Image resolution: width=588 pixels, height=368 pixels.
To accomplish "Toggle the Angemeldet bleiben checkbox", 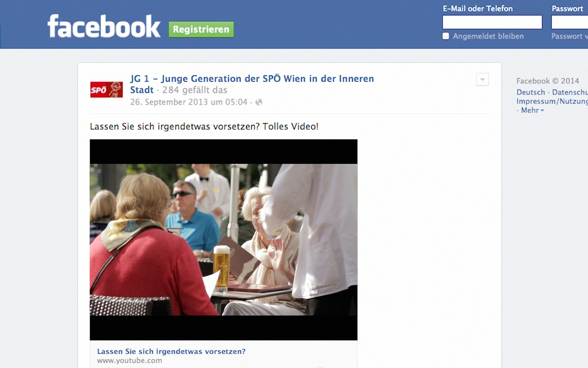I will 446,36.
